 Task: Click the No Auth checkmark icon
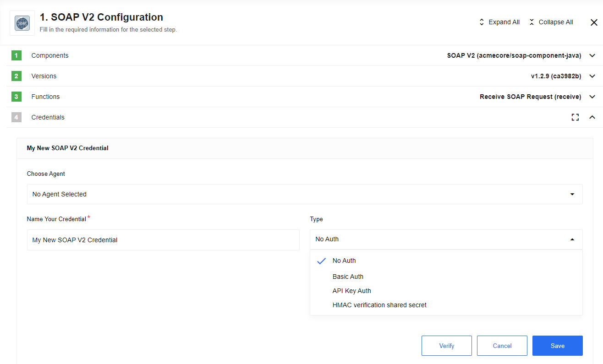click(x=322, y=261)
